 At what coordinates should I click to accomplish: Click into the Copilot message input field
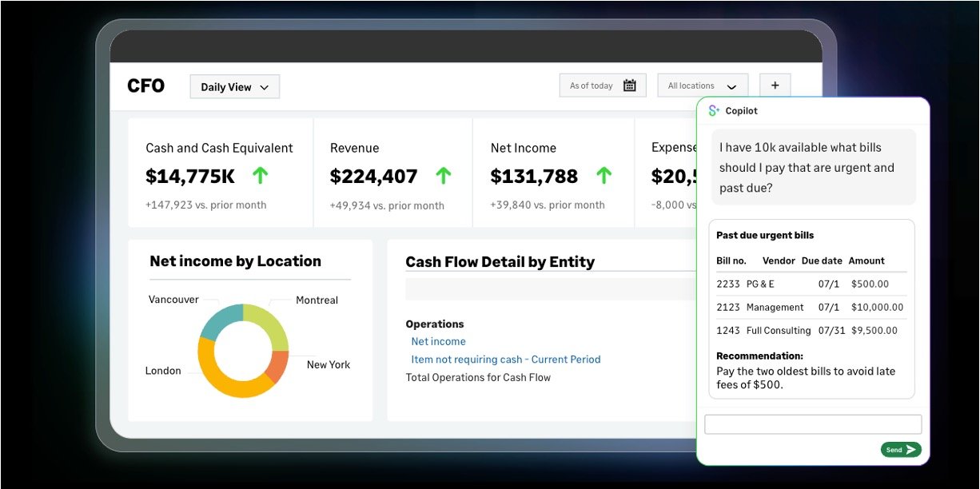coord(812,424)
